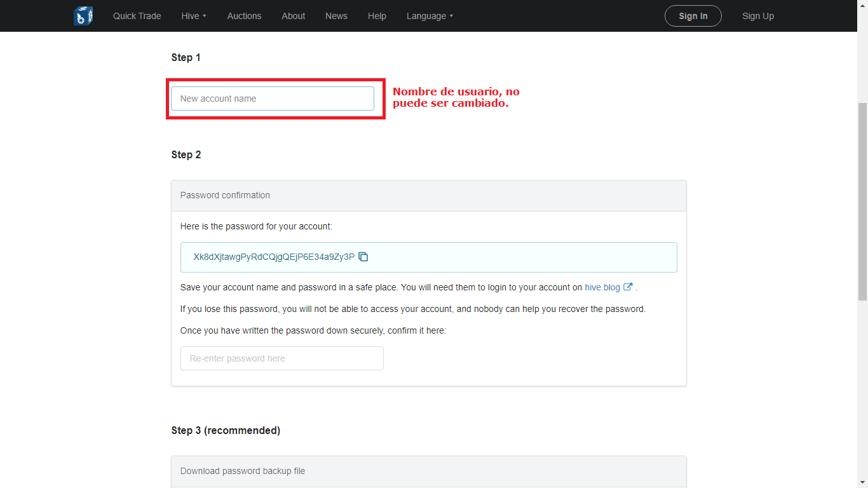Screen dimensions: 868x488
Task: Open the About page
Action: (294, 16)
